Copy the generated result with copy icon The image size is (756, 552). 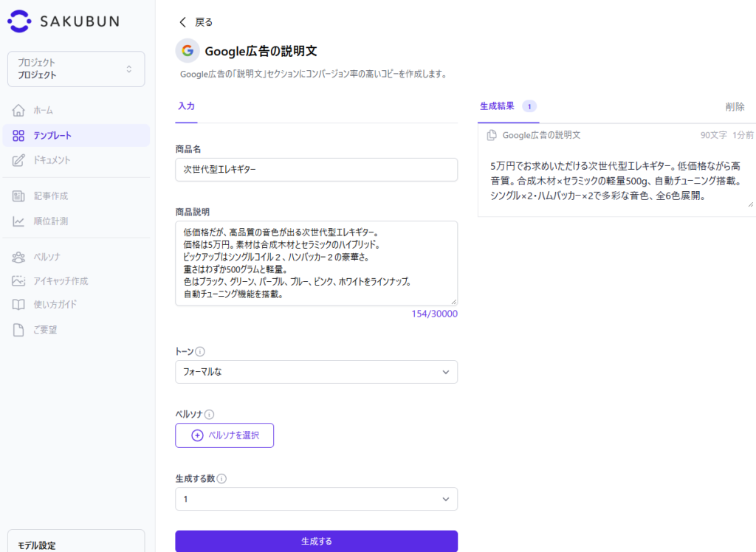pyautogui.click(x=491, y=136)
